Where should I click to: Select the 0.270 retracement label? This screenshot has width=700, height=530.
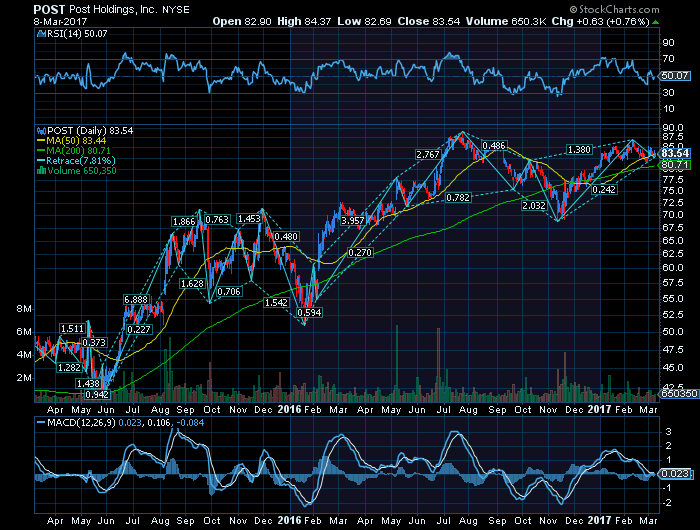(360, 253)
